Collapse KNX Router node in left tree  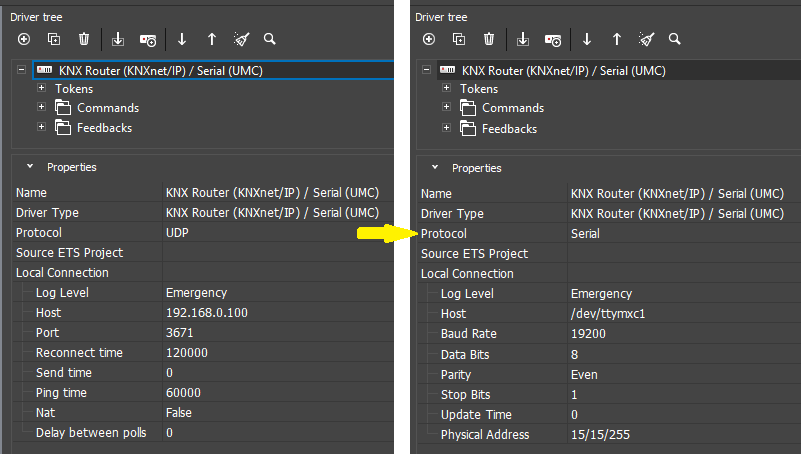click(x=21, y=69)
